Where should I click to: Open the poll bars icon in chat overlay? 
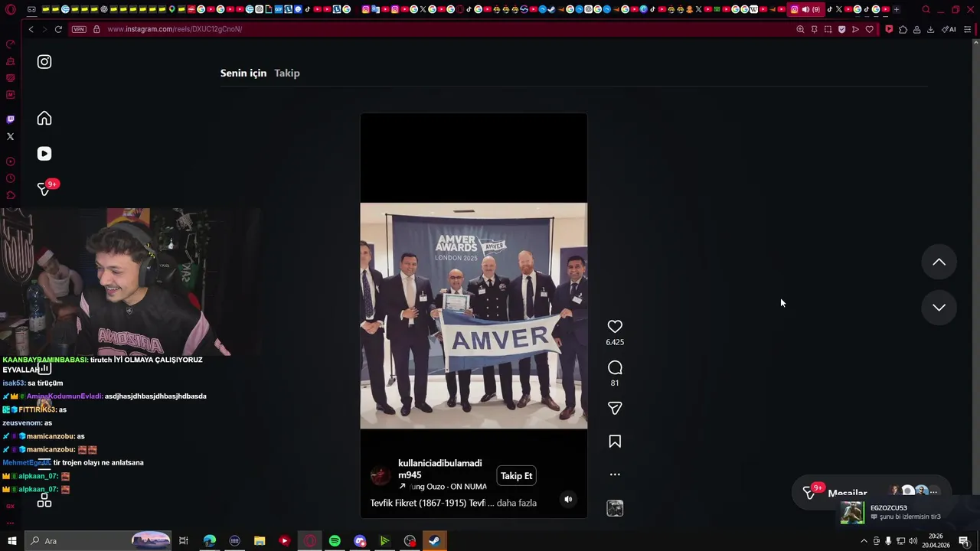tap(44, 368)
